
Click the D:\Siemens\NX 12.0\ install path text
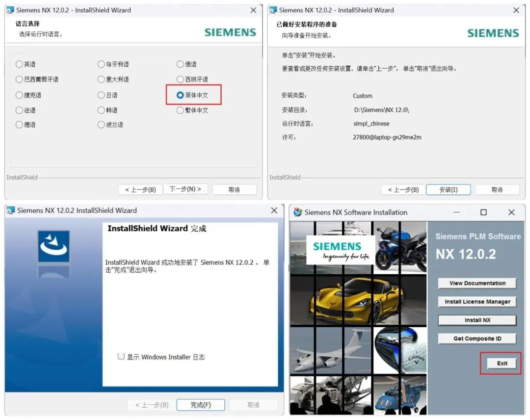(x=381, y=110)
